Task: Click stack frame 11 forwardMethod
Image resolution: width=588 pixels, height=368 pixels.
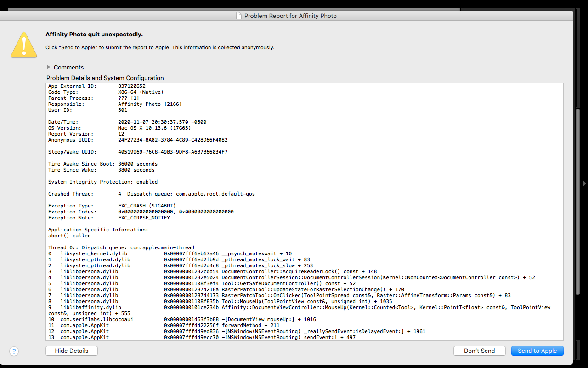Action: point(164,325)
